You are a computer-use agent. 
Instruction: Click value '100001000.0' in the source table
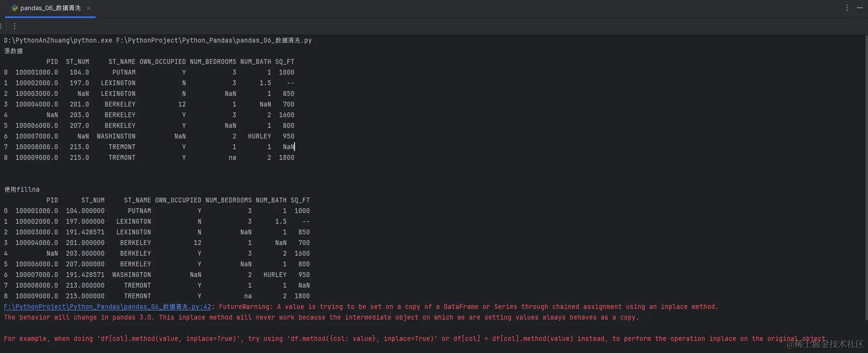[x=37, y=73]
